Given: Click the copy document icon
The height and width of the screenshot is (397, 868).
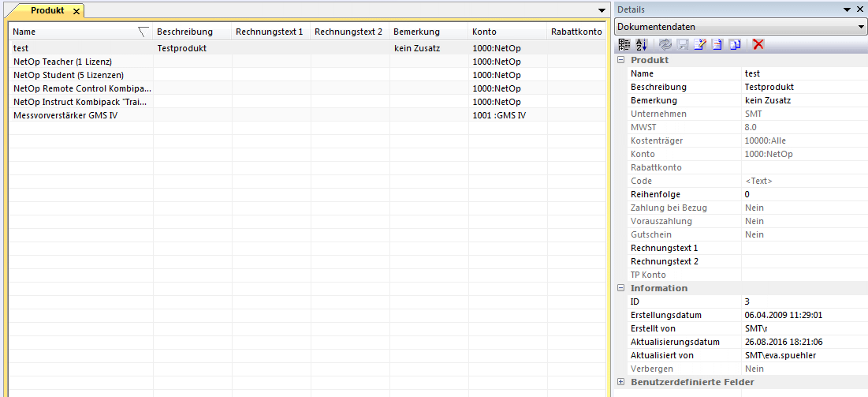Looking at the screenshot, I should point(734,45).
